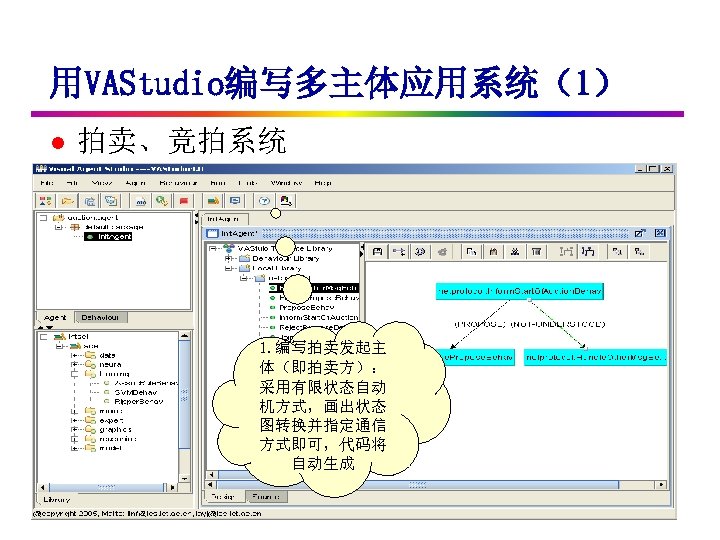Switch to the Design tab below the canvas
720x540 pixels.
[223, 496]
